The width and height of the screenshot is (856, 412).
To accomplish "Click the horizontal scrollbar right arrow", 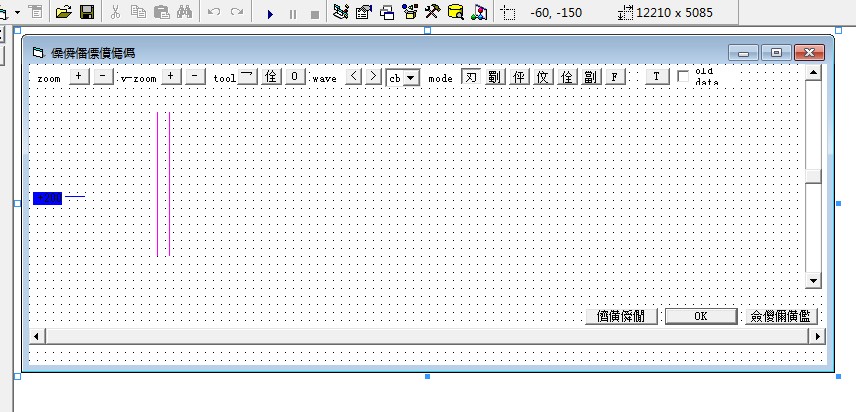I will click(x=817, y=336).
